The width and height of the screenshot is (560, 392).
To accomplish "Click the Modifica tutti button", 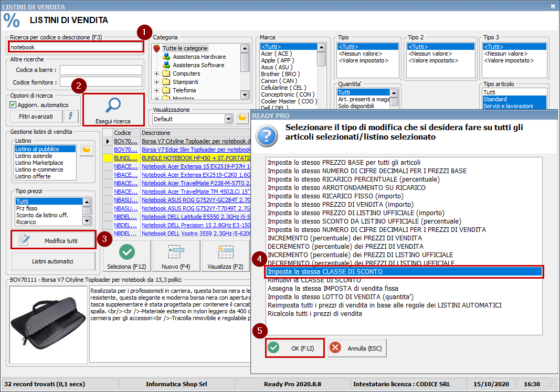I will [x=54, y=240].
